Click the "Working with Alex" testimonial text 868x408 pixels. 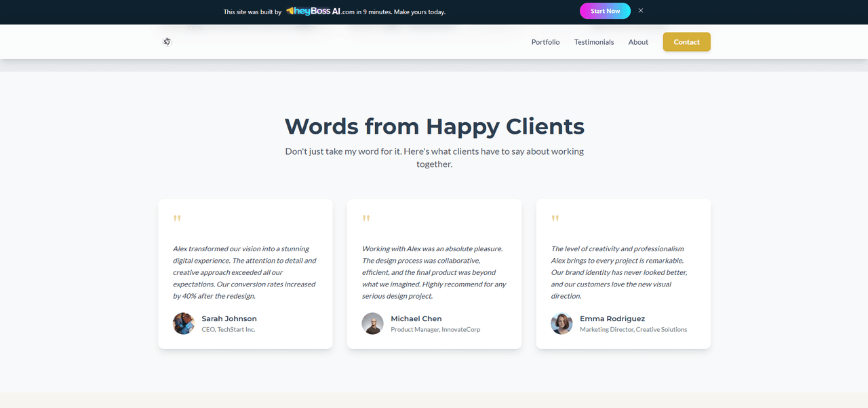click(x=434, y=272)
